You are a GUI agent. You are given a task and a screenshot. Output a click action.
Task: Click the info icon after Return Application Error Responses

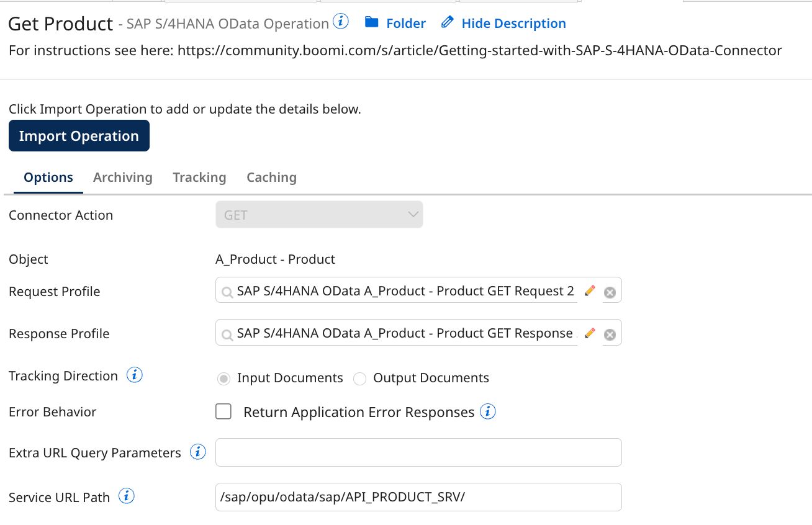[488, 411]
